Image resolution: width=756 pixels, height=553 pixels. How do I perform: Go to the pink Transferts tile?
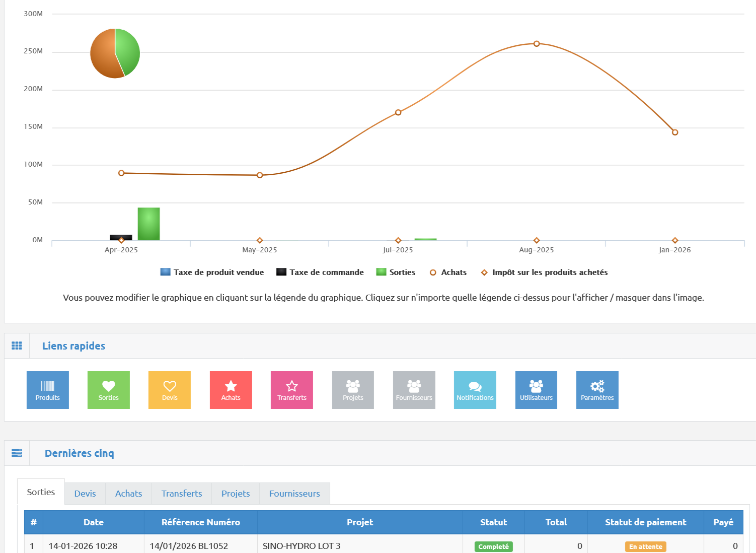(291, 390)
